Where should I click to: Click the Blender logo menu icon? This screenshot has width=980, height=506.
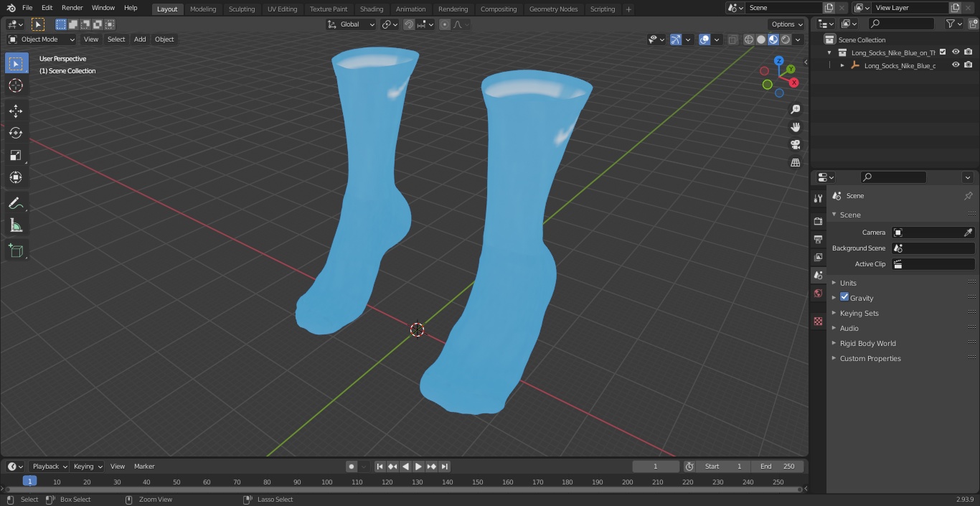click(x=11, y=8)
